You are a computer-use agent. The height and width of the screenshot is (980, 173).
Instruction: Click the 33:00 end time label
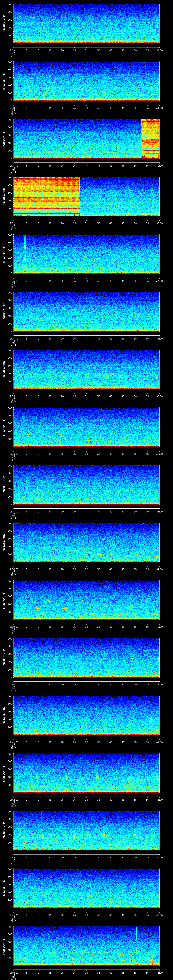159,223
